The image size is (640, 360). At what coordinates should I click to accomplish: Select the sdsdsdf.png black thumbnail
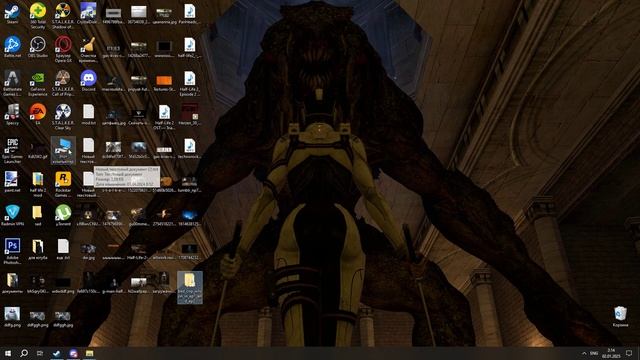pos(63,283)
